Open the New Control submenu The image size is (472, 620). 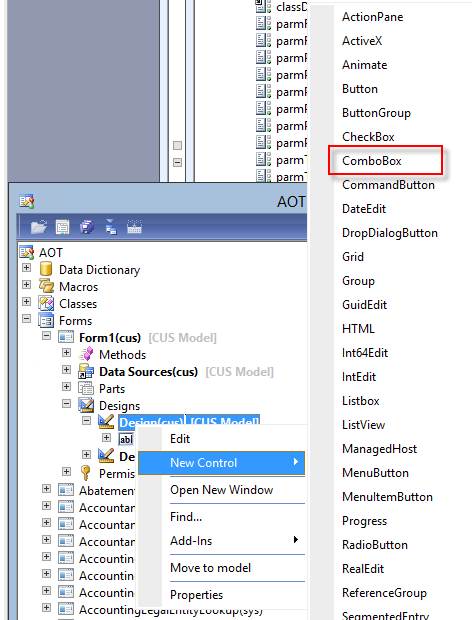pyautogui.click(x=222, y=463)
